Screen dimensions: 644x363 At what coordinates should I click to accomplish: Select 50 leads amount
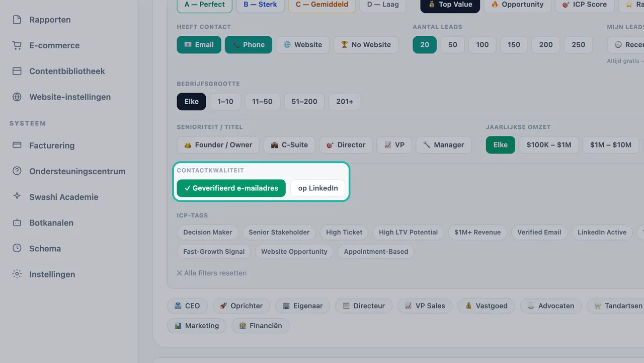453,45
